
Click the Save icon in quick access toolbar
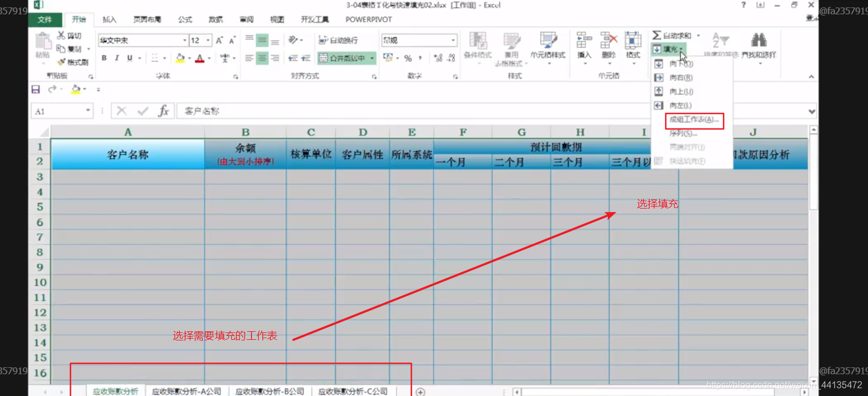[x=36, y=89]
